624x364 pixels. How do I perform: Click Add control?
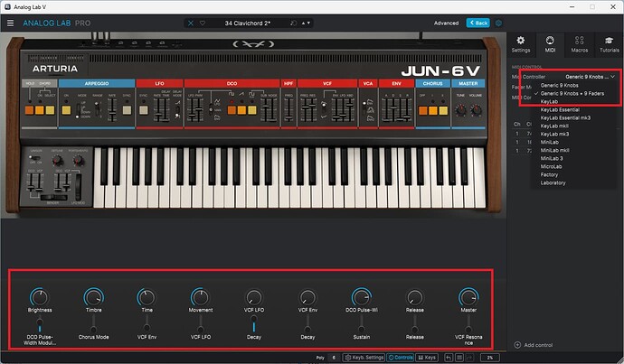click(x=534, y=345)
